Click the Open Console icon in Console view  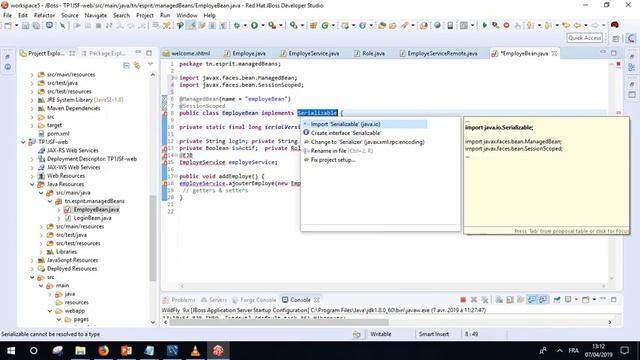point(586,300)
